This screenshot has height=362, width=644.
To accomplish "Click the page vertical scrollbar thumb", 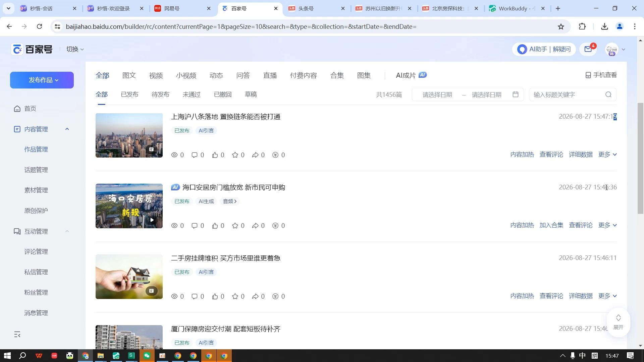I will [x=640, y=158].
